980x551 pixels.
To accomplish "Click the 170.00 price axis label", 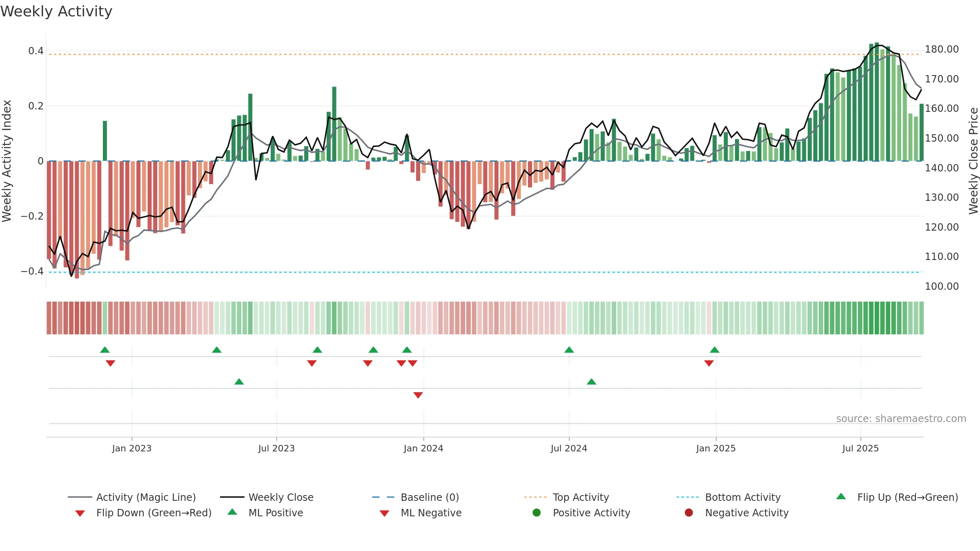I will pos(942,79).
